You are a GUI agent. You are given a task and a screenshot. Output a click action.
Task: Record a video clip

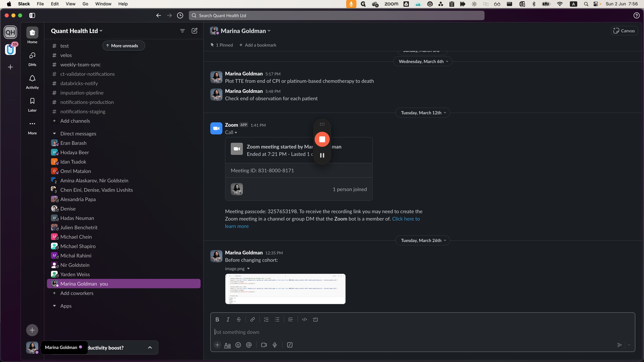click(x=264, y=345)
